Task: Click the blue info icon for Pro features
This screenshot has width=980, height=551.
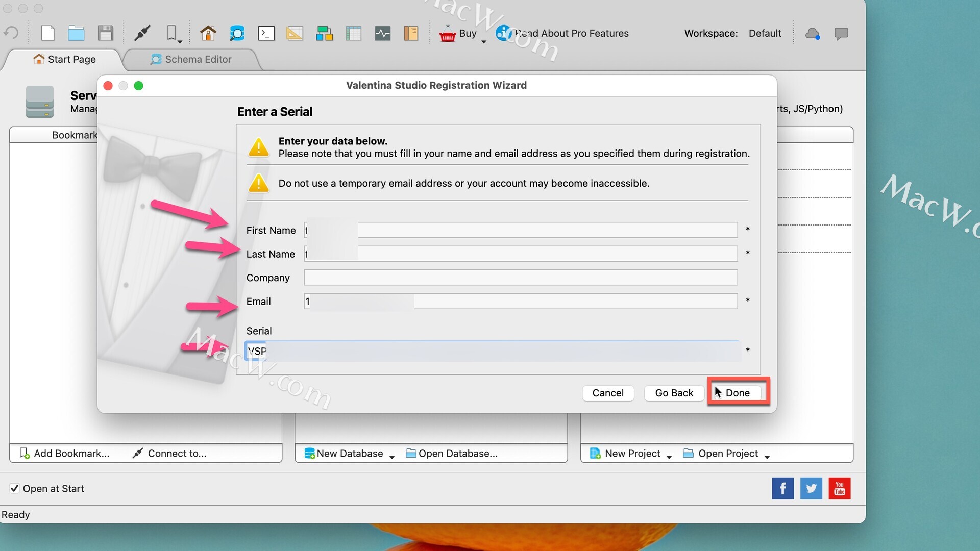Action: [503, 33]
